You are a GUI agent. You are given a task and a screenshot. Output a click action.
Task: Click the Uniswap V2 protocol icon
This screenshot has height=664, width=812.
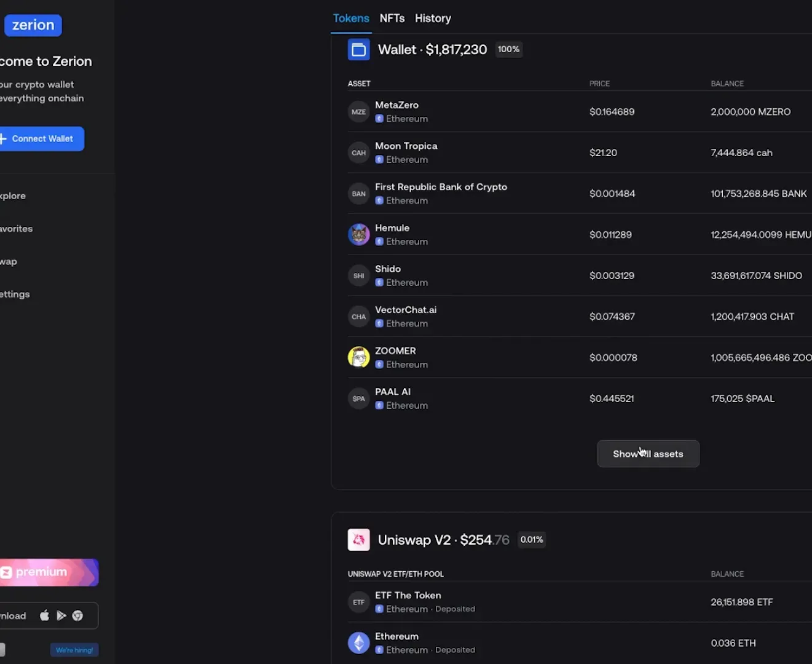click(359, 540)
